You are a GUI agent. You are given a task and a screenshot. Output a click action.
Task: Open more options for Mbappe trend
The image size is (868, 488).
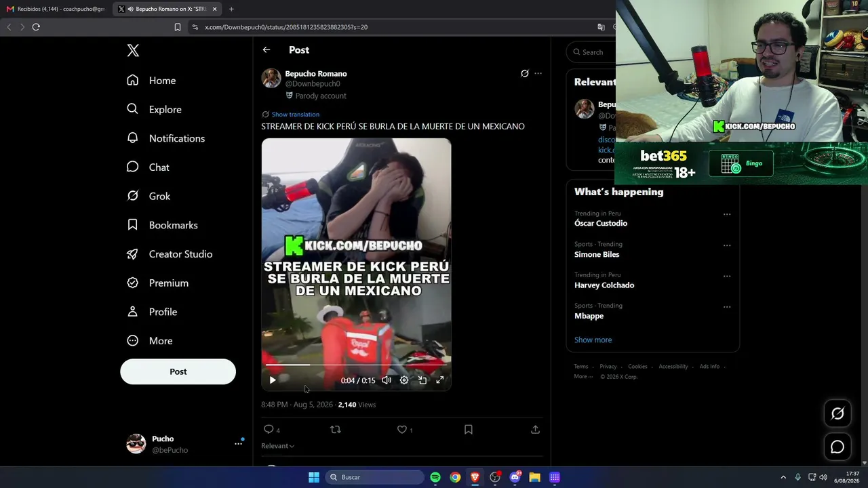[x=727, y=307]
